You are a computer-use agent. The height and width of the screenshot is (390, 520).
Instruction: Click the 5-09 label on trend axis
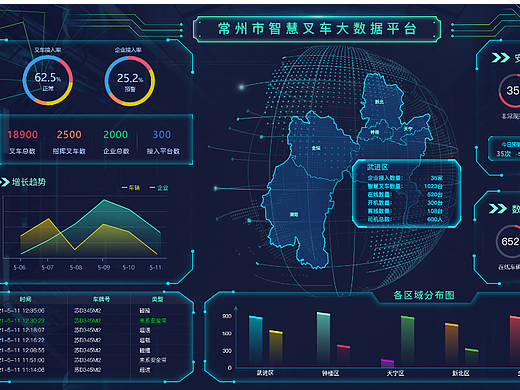104,267
